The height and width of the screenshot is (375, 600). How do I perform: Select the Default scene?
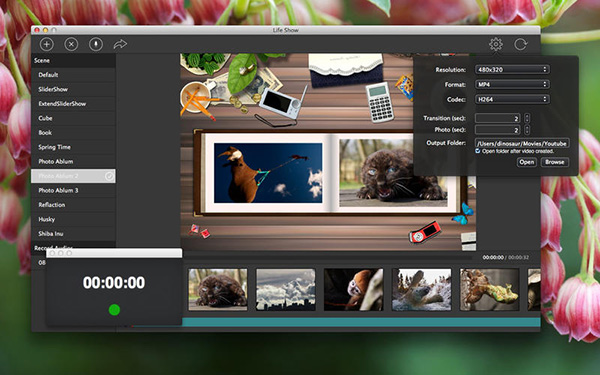coord(73,75)
